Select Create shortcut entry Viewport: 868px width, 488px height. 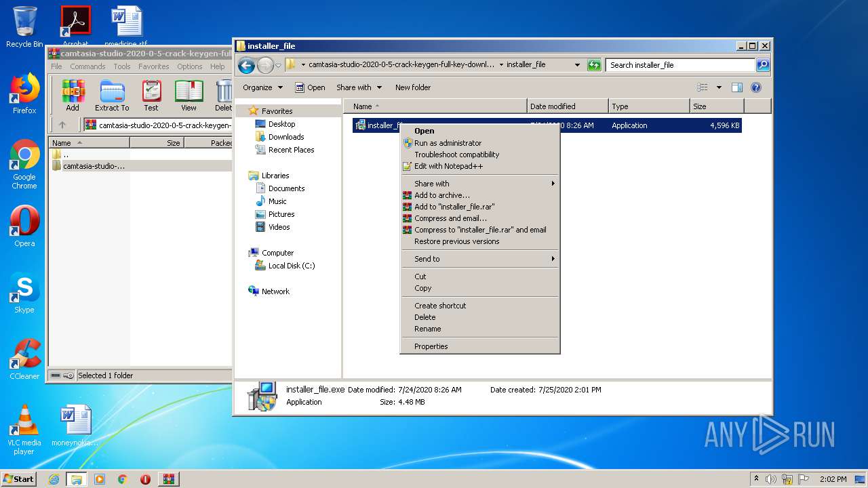coord(479,306)
